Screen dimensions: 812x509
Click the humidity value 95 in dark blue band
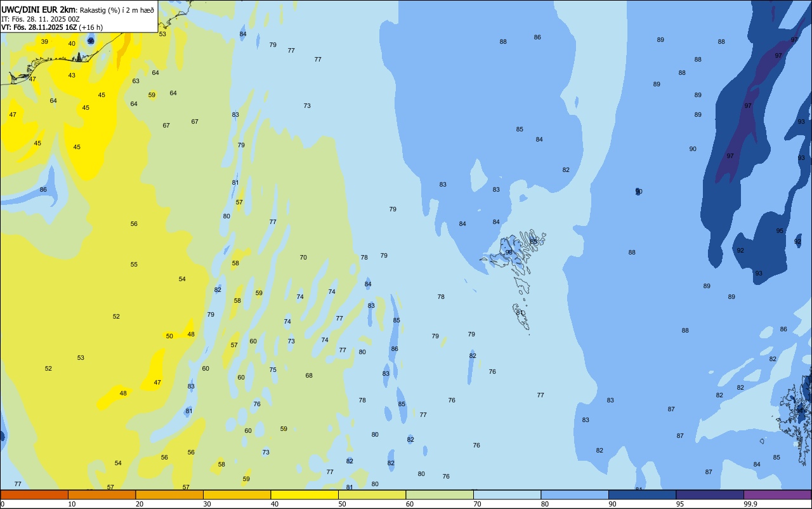[780, 231]
